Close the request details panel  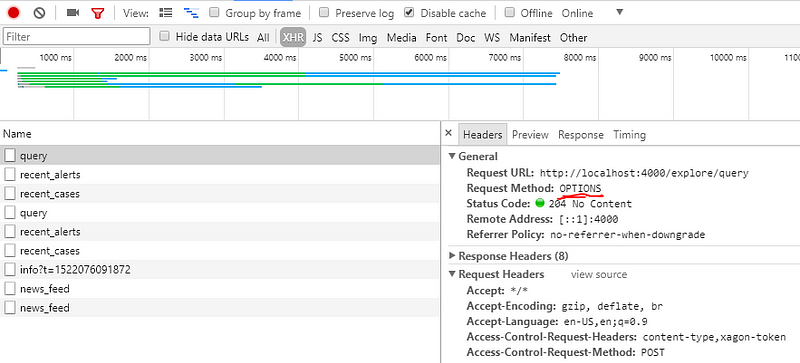(448, 133)
